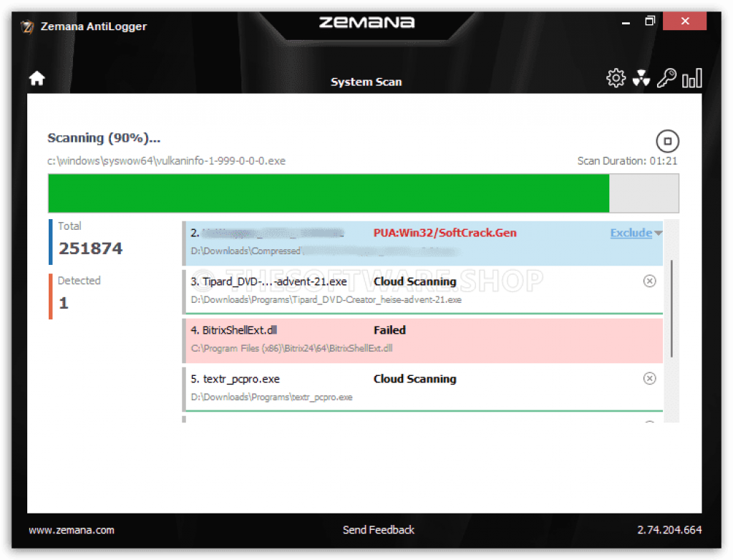
Task: Click the Bitrix24 BitrixShellExt.dll file path
Action: click(292, 349)
